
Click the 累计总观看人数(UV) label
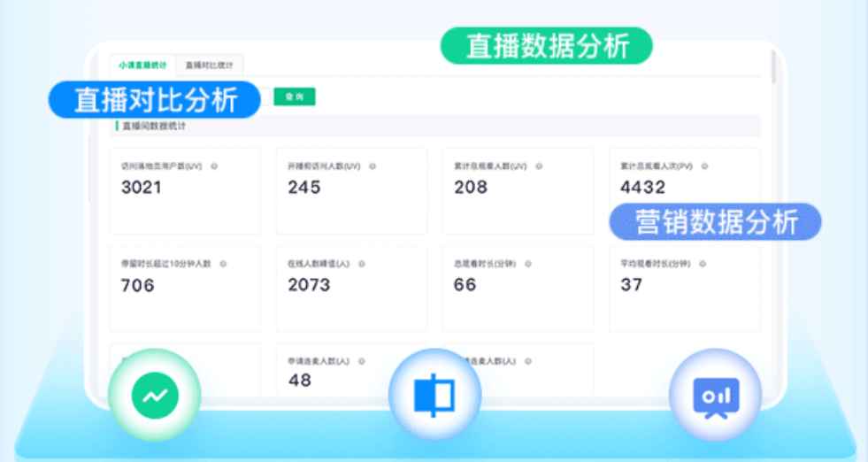click(x=490, y=166)
